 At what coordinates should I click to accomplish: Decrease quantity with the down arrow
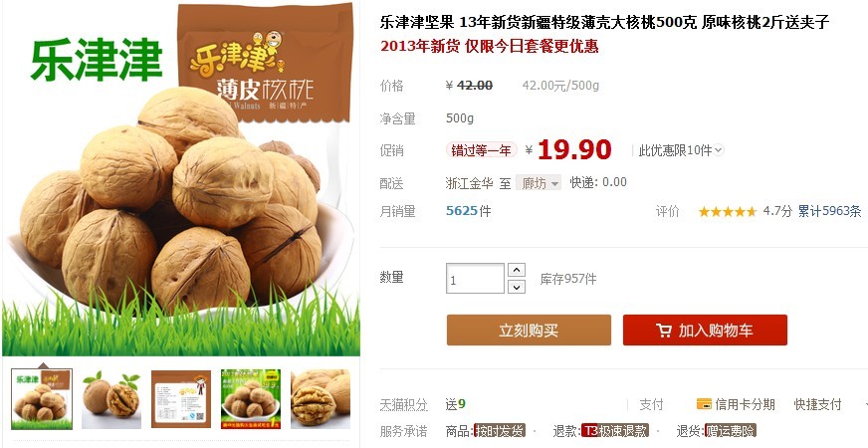coord(516,287)
